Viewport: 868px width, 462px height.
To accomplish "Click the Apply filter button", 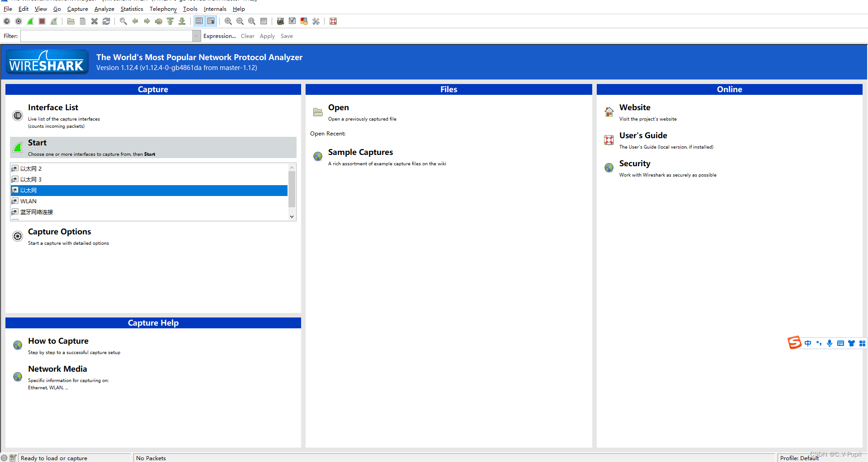I will [267, 36].
